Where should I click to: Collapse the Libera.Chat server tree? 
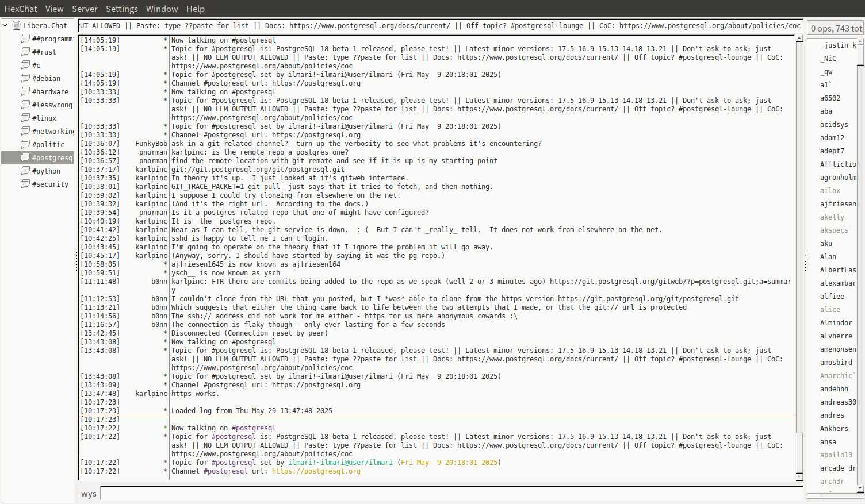coord(5,25)
